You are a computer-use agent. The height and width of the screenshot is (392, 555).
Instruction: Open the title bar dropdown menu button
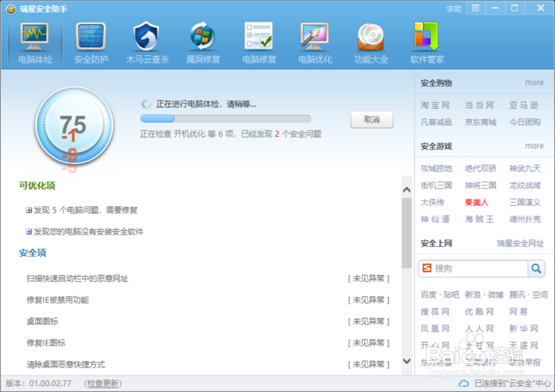476,8
